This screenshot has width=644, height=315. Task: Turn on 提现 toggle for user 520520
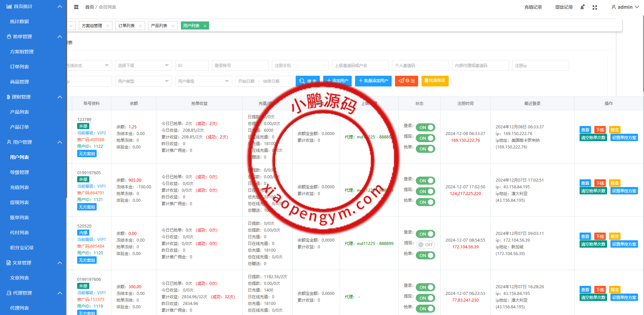coord(426,245)
